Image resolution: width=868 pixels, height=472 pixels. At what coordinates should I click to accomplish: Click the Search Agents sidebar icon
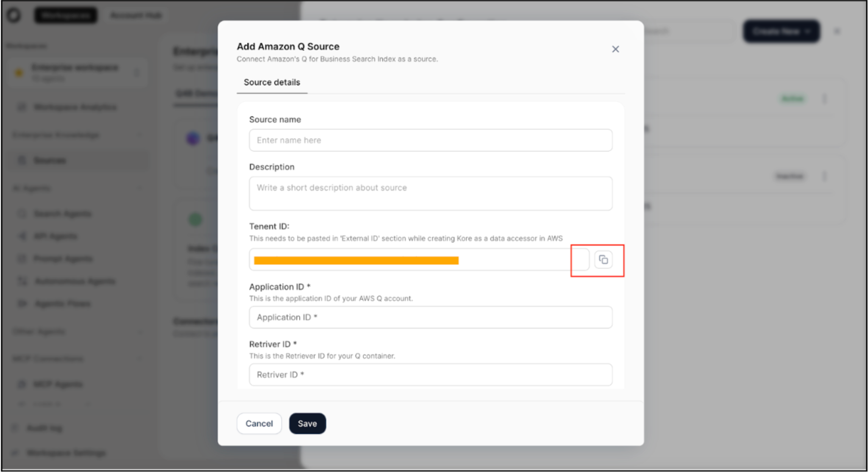[22, 214]
